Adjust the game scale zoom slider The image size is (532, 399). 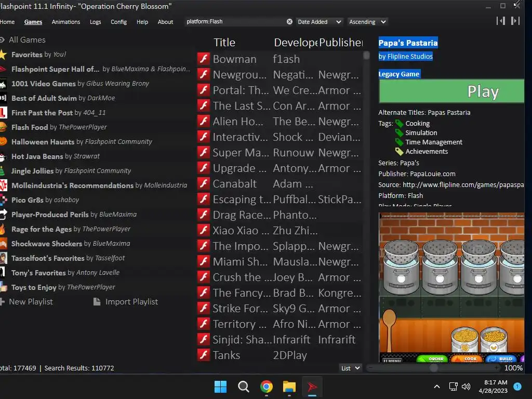pos(434,368)
